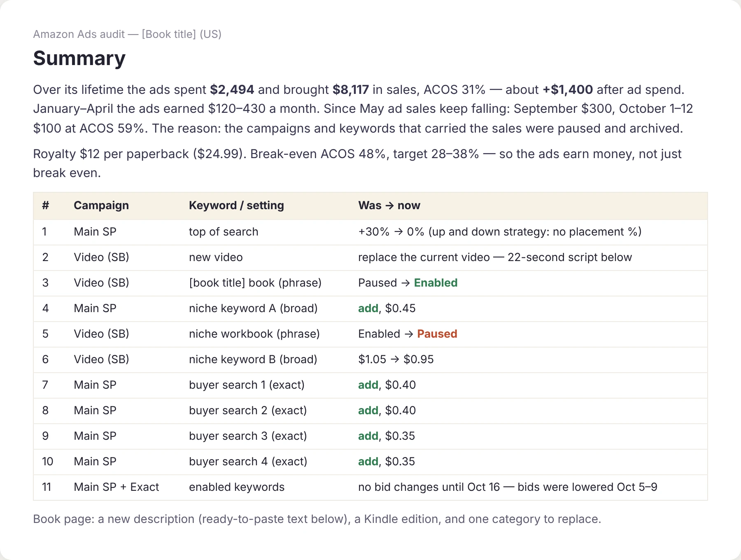
Task: Click the bold '$2,494' spend figure
Action: click(232, 89)
